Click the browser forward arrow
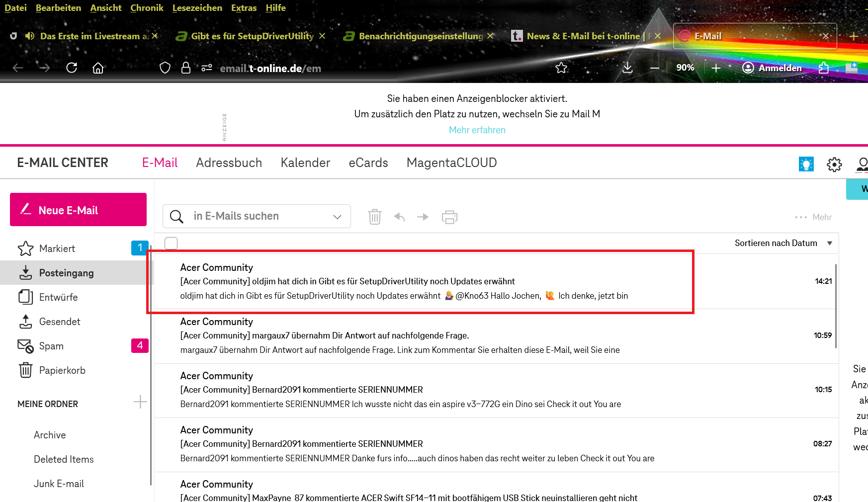This screenshot has width=868, height=502. point(45,68)
